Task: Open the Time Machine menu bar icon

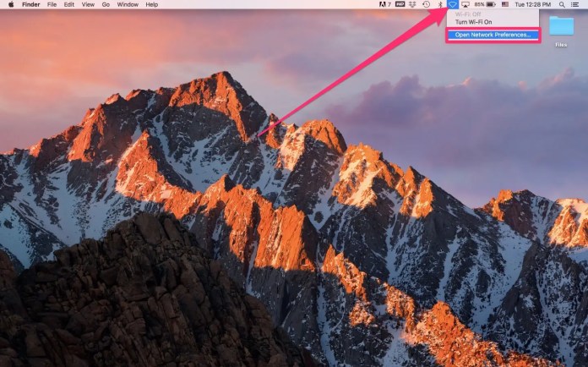Action: coord(427,4)
